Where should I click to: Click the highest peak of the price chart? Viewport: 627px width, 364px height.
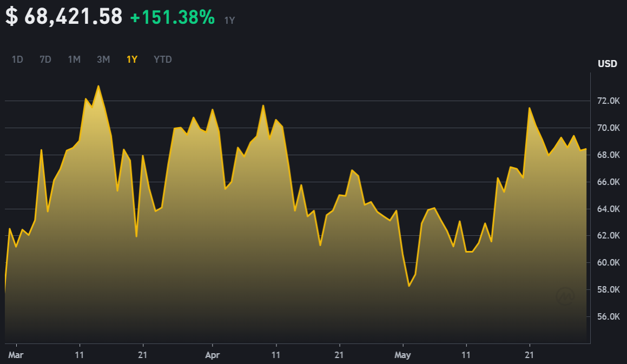pos(98,85)
